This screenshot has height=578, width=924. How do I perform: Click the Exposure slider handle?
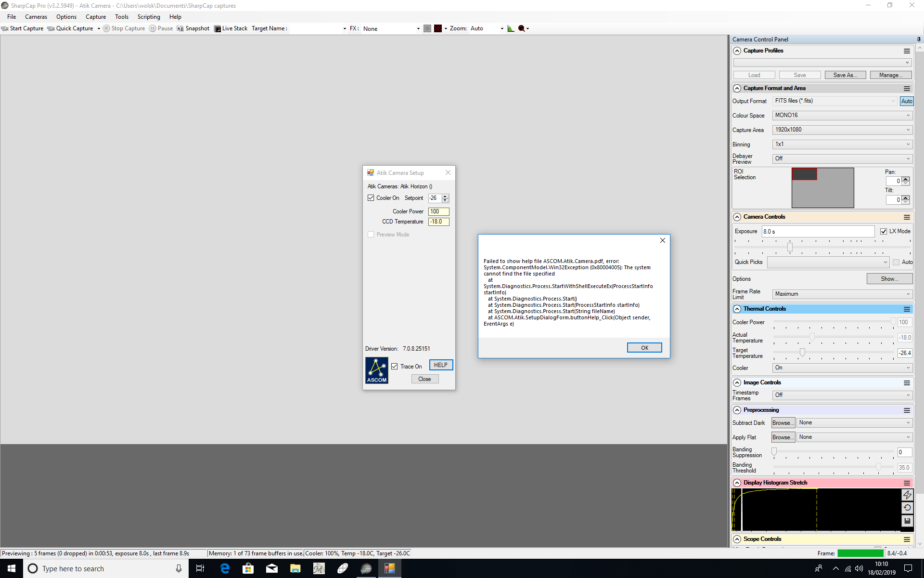point(790,247)
